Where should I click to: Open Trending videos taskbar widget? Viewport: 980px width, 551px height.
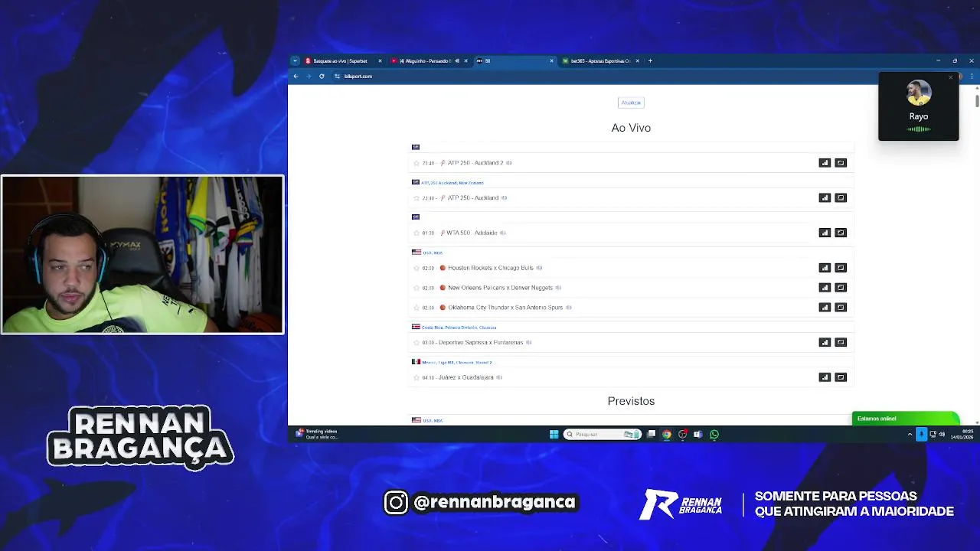317,434
